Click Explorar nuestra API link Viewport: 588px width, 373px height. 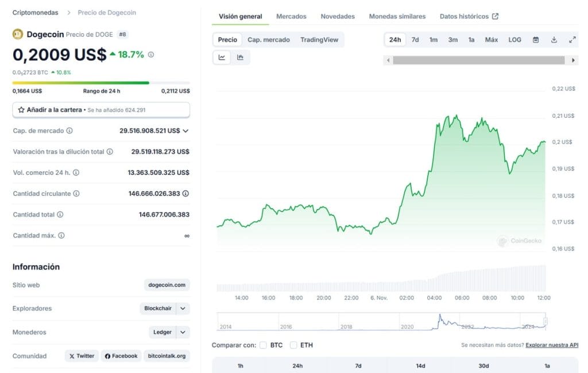pos(552,345)
